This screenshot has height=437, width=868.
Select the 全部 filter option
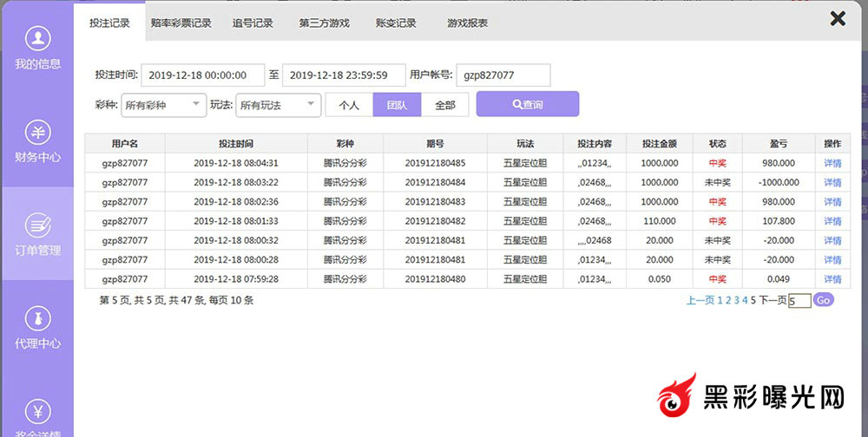[444, 105]
